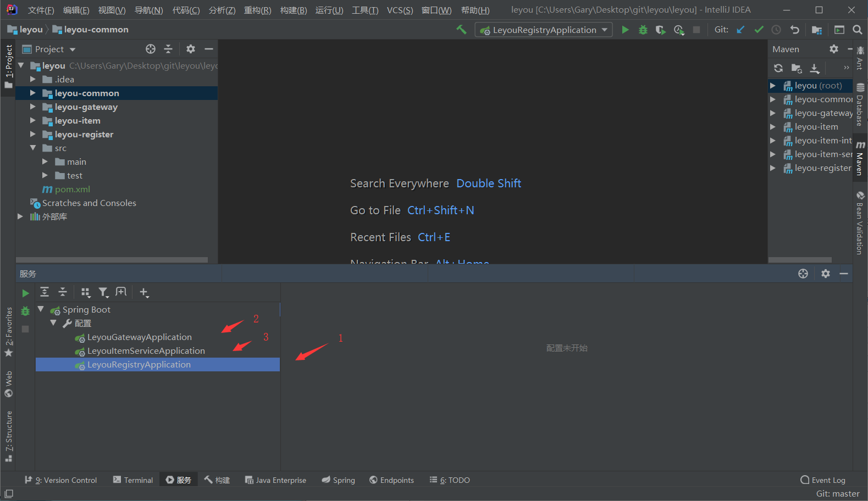Run selected service in Services panel
This screenshot has width=868, height=501.
click(x=25, y=293)
